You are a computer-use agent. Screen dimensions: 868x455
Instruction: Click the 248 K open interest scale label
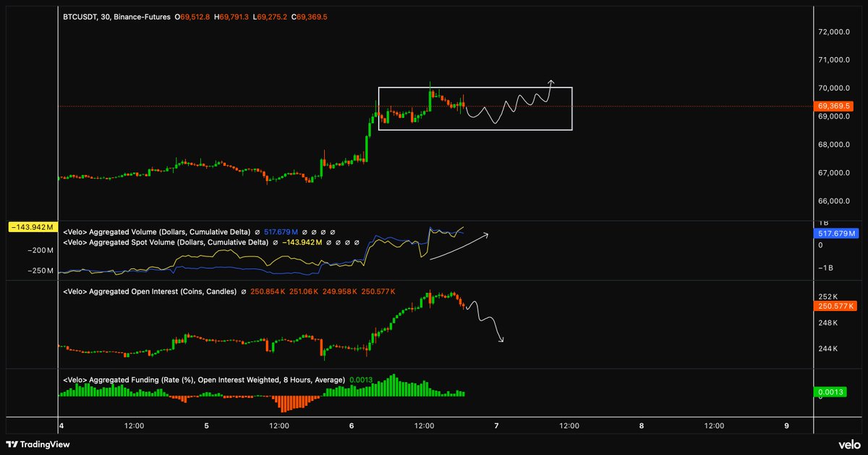[828, 323]
